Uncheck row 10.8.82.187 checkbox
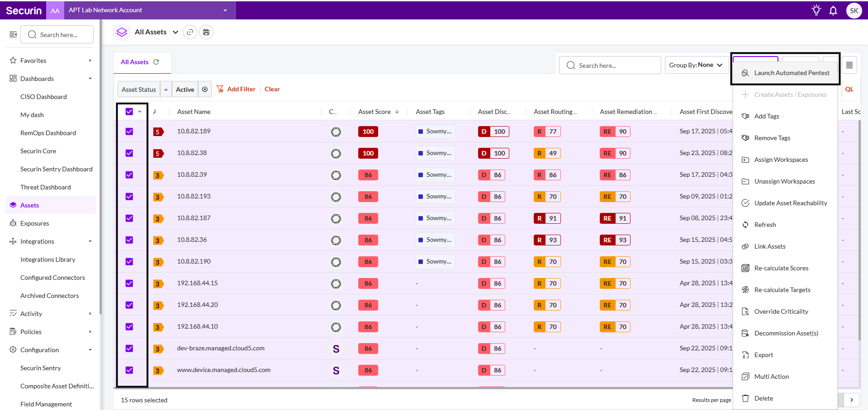 [129, 218]
